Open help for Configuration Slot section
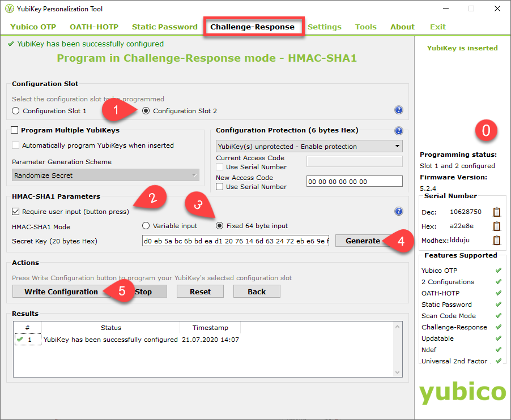The height and width of the screenshot is (420, 511). [x=398, y=110]
